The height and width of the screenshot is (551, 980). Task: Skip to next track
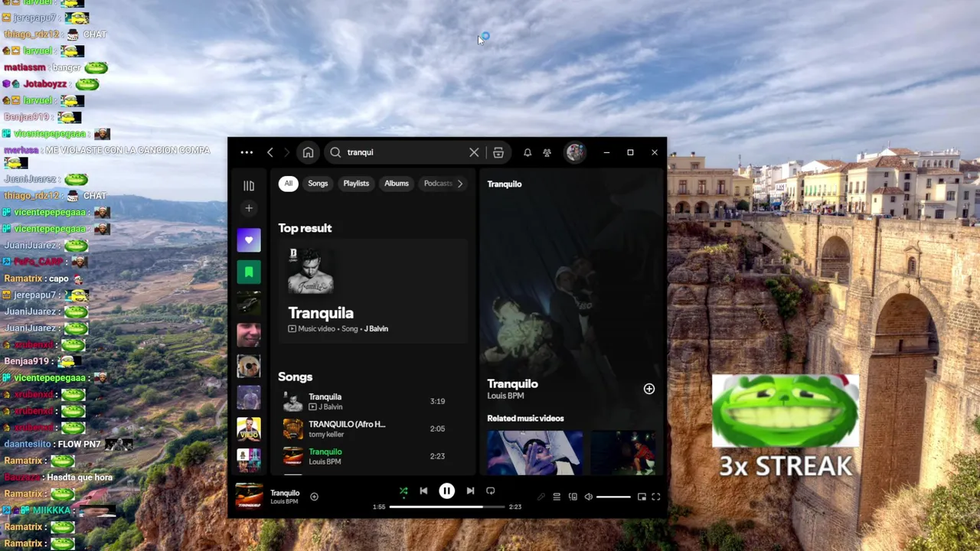(470, 491)
